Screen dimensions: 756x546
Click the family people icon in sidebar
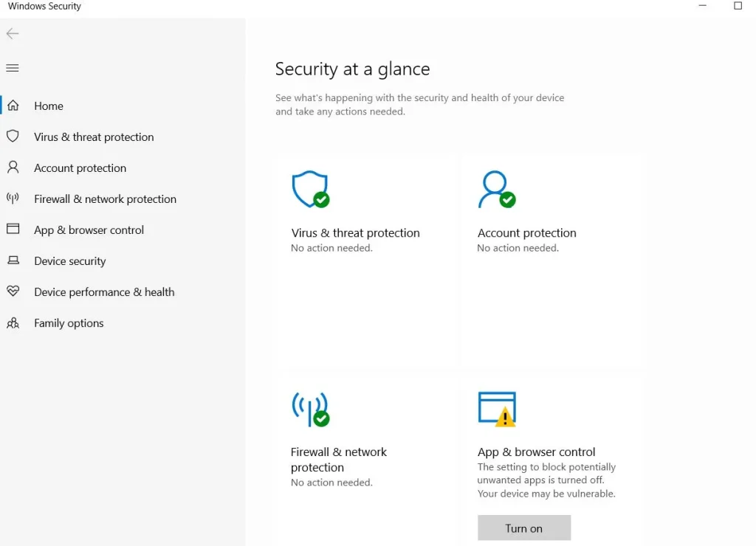click(x=13, y=322)
